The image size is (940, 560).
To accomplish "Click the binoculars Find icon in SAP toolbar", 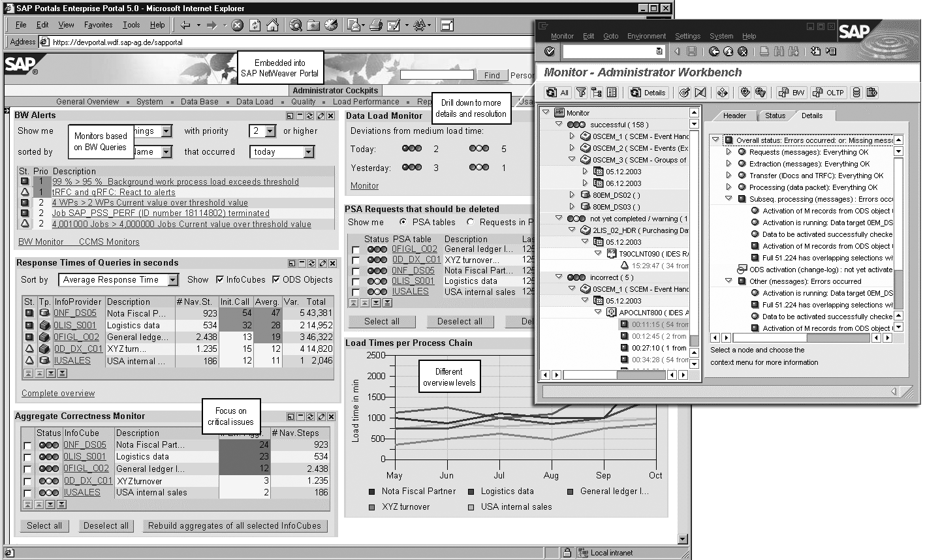I will coord(779,52).
